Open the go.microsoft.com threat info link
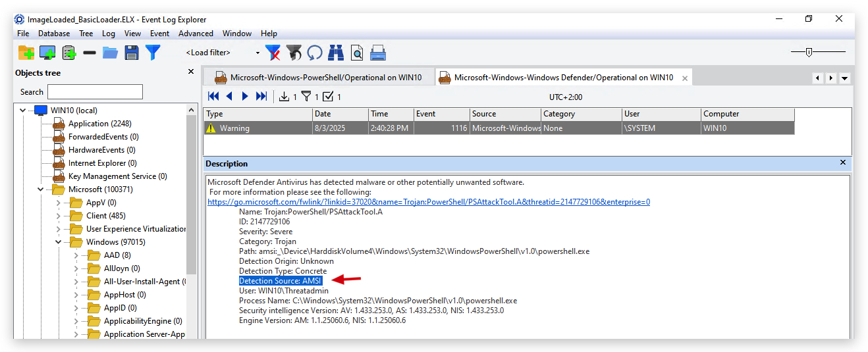The width and height of the screenshot is (868, 352). [429, 202]
